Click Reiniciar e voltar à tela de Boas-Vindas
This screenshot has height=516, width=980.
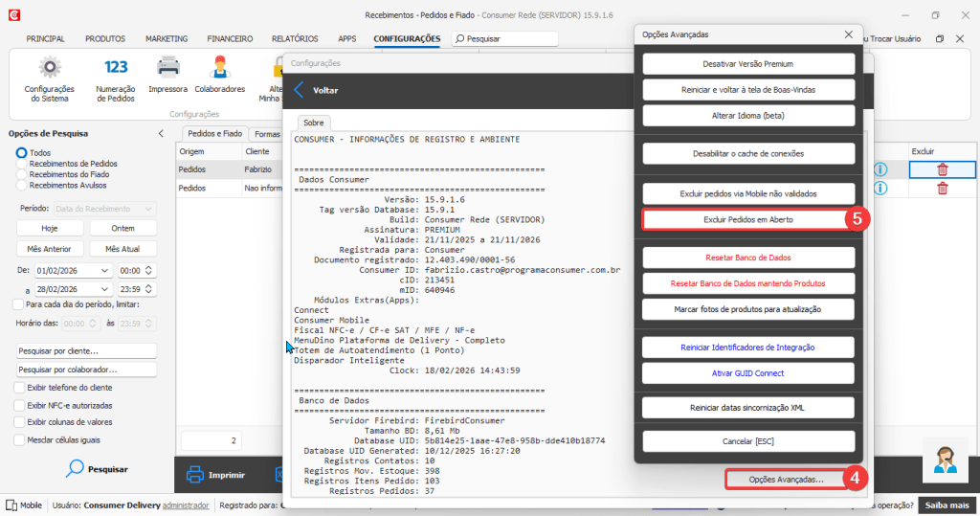pos(748,89)
